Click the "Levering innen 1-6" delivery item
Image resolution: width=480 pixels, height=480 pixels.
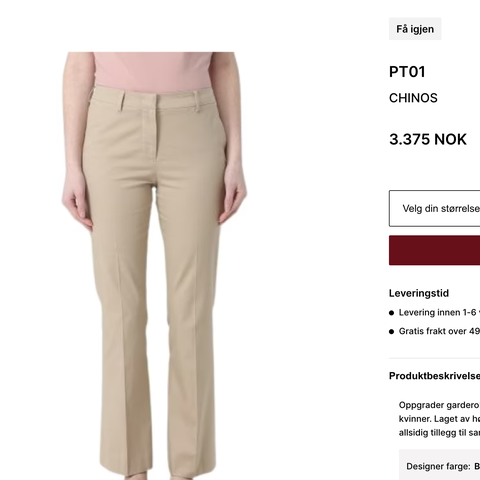tap(439, 313)
